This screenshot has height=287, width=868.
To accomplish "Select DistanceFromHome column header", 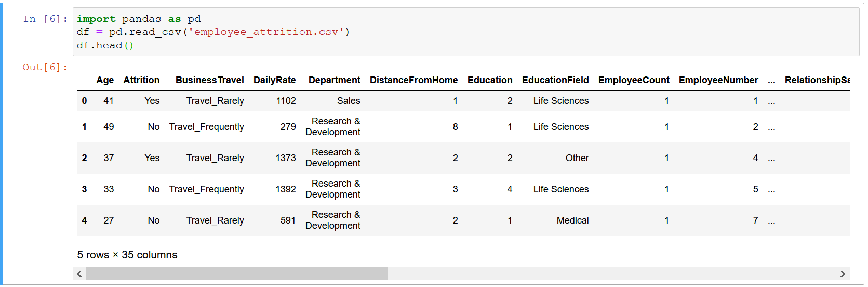I will (414, 80).
